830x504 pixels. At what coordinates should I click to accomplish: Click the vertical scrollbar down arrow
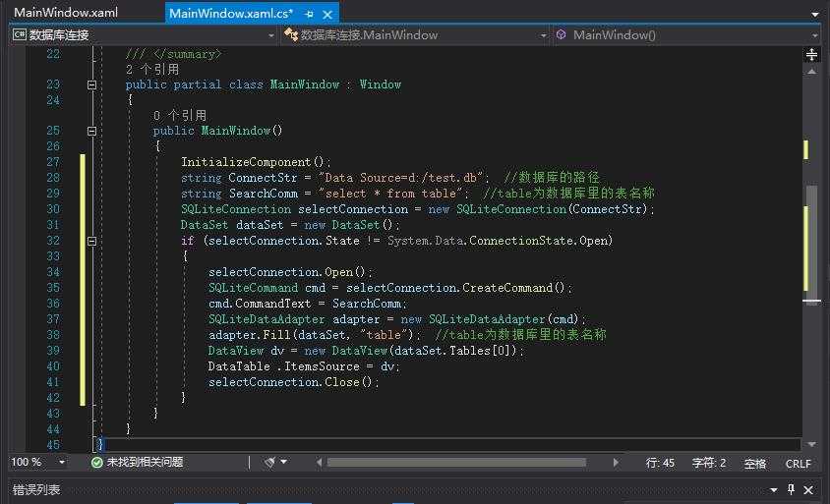click(811, 444)
